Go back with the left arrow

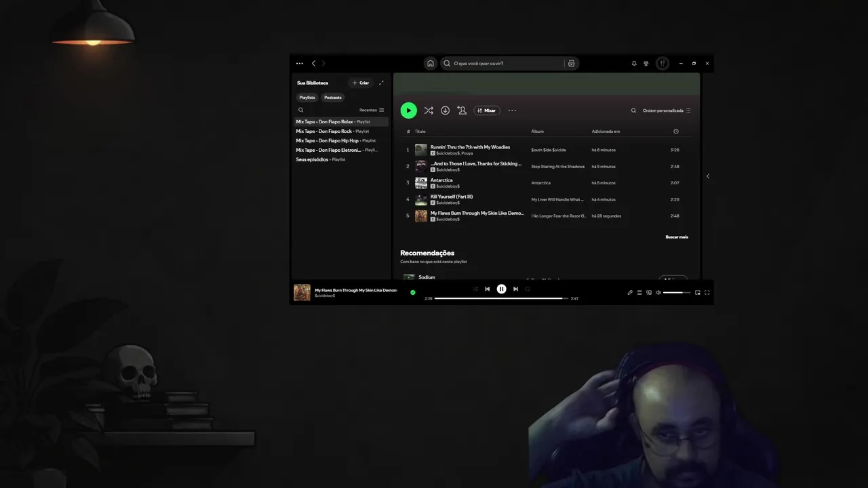pyautogui.click(x=313, y=63)
